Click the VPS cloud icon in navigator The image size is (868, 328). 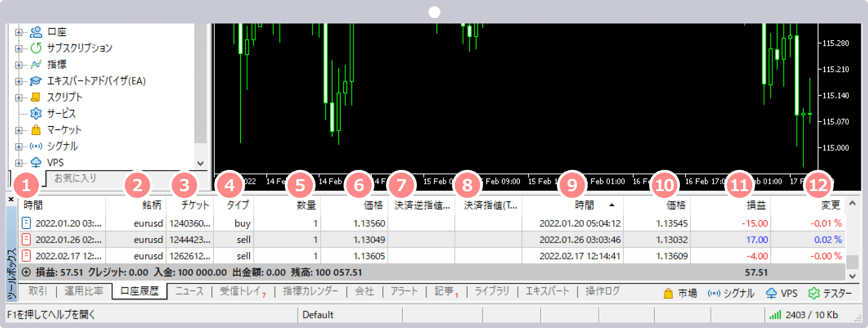36,162
